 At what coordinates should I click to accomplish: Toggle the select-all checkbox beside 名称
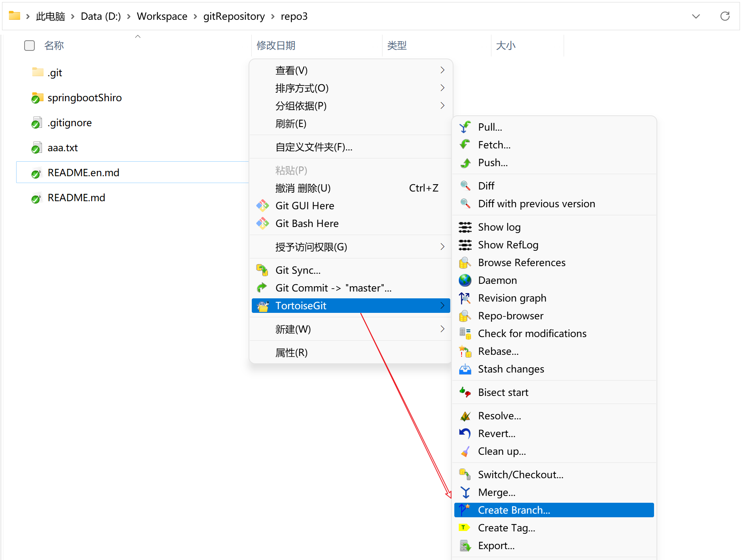coord(29,46)
